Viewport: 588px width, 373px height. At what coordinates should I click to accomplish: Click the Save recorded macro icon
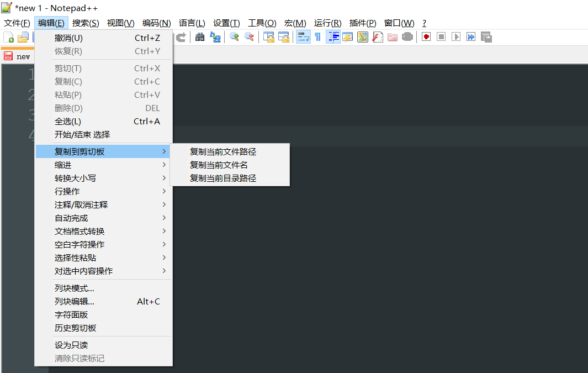click(x=486, y=37)
